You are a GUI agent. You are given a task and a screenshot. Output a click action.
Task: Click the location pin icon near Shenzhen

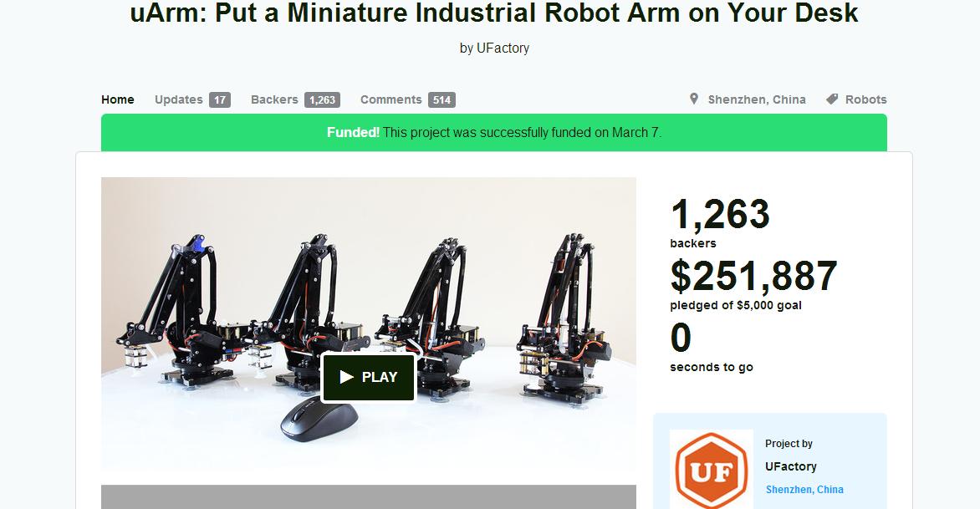click(694, 99)
